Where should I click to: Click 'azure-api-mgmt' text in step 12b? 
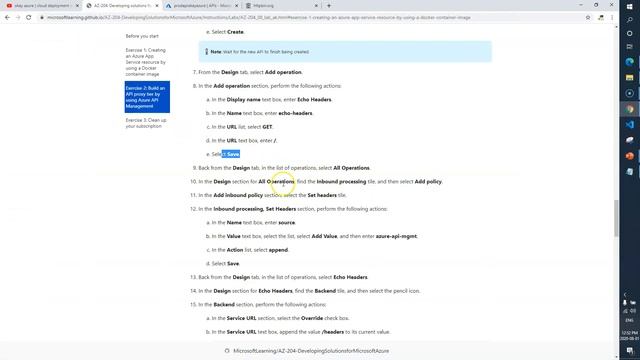tap(396, 236)
